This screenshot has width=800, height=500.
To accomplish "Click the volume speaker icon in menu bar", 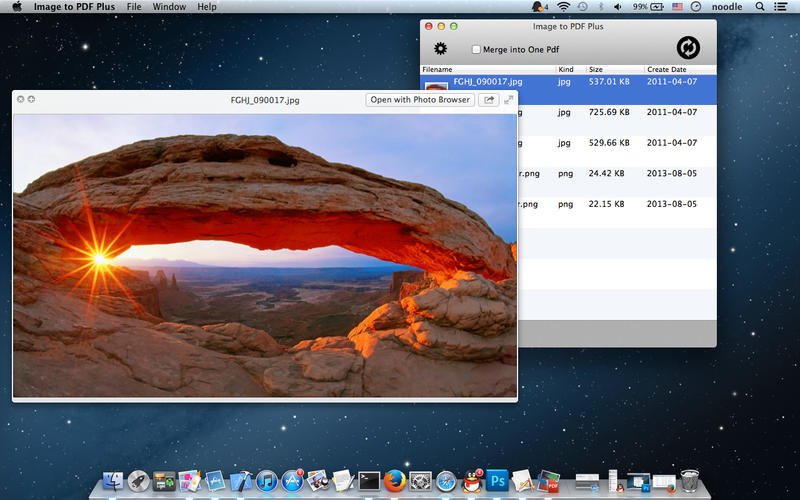I will click(618, 7).
